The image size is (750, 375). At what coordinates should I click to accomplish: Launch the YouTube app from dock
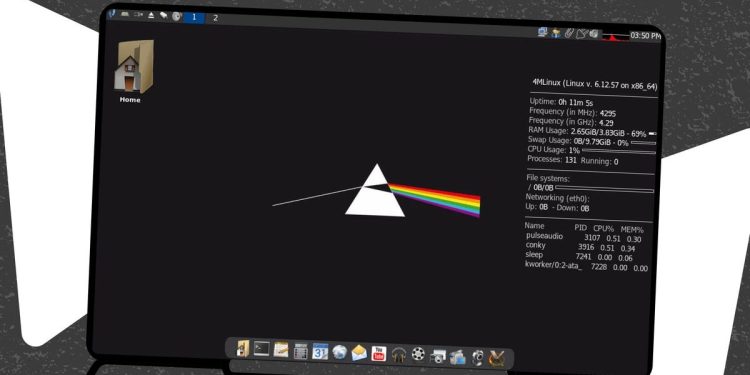(x=378, y=353)
